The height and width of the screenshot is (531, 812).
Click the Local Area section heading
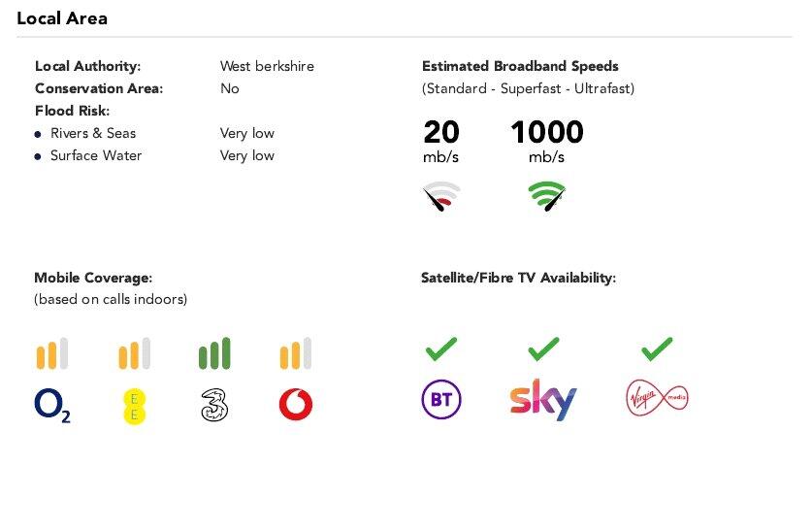tap(62, 18)
